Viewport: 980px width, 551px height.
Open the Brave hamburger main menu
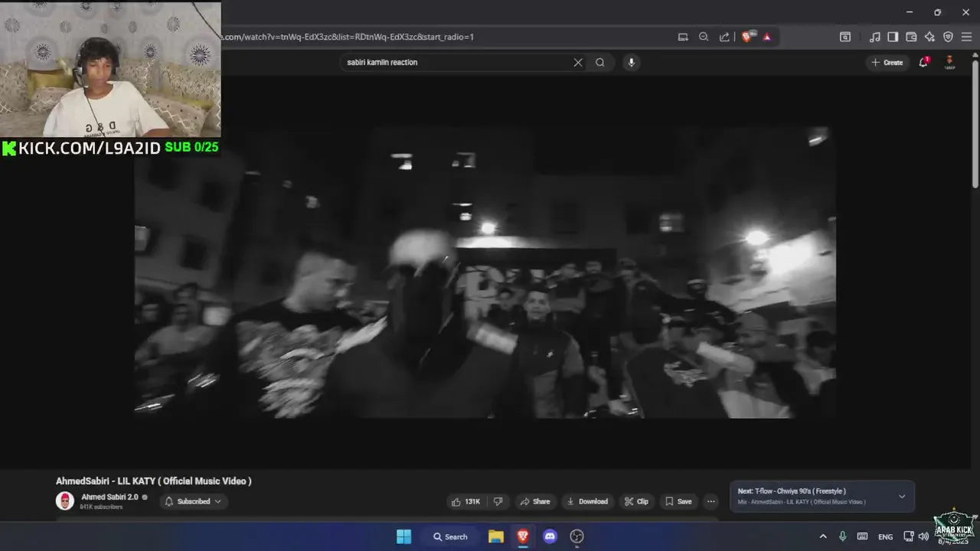click(x=966, y=37)
